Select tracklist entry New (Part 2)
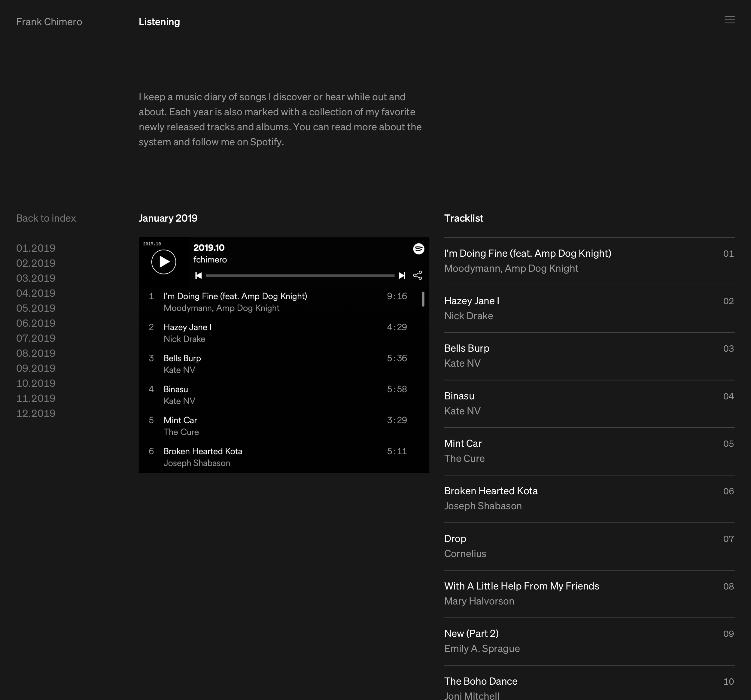This screenshot has width=751, height=700. pos(589,641)
